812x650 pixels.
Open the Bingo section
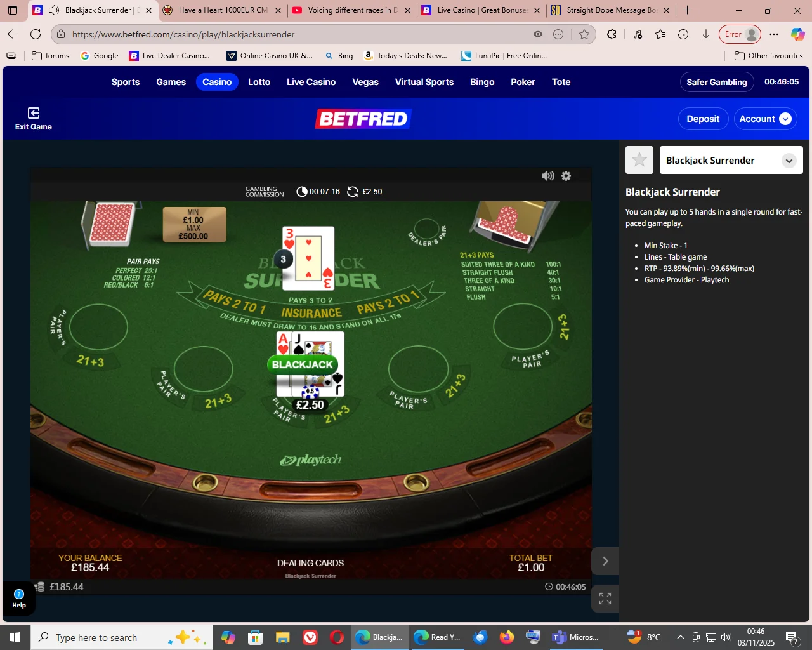coord(482,82)
